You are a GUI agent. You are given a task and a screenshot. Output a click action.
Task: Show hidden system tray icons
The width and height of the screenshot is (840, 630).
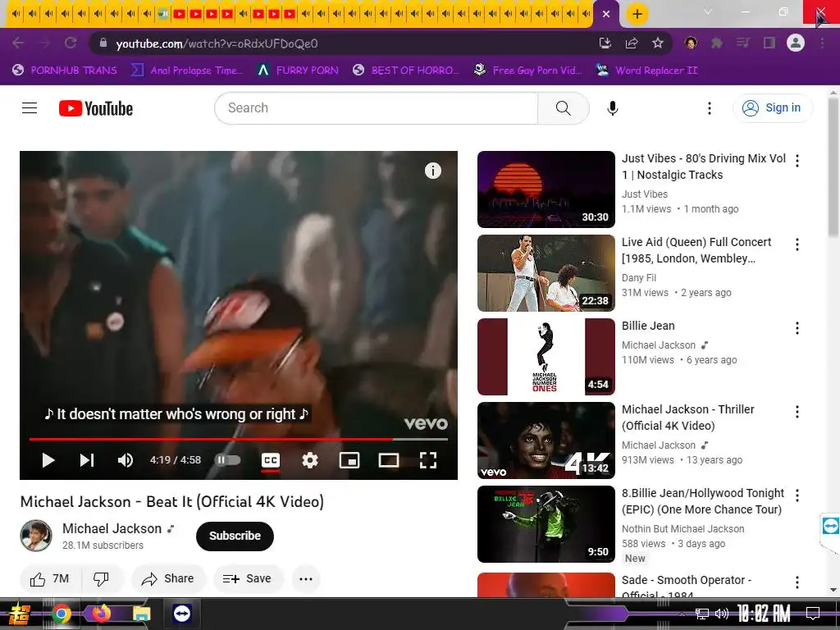click(x=682, y=614)
